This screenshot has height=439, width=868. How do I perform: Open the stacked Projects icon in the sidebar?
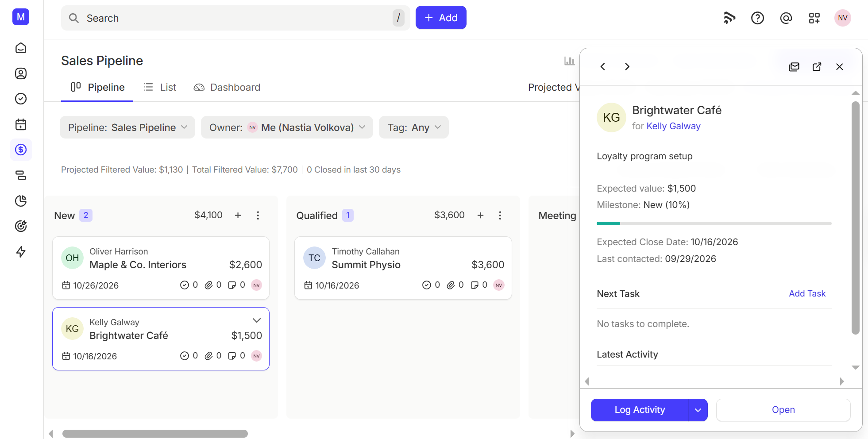pyautogui.click(x=21, y=175)
